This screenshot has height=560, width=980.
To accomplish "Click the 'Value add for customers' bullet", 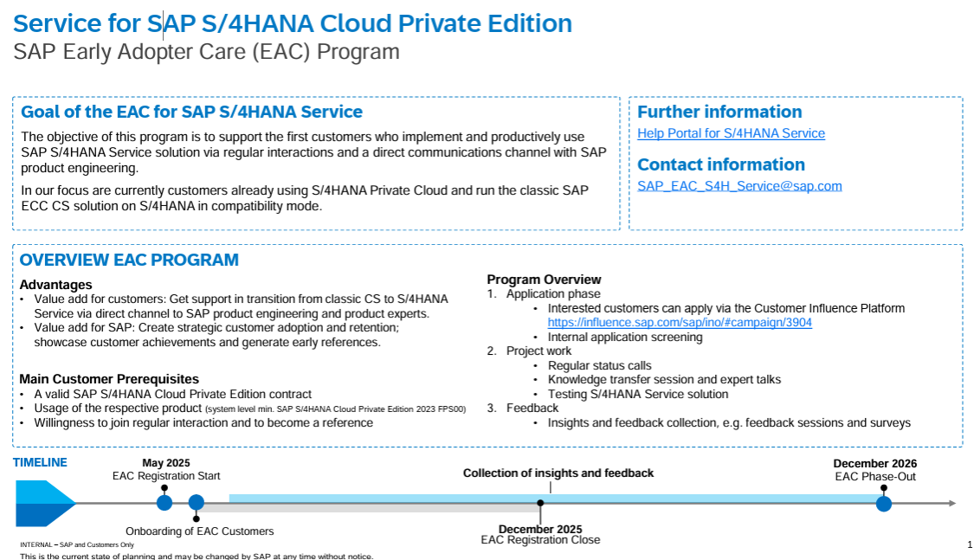I will point(241,306).
